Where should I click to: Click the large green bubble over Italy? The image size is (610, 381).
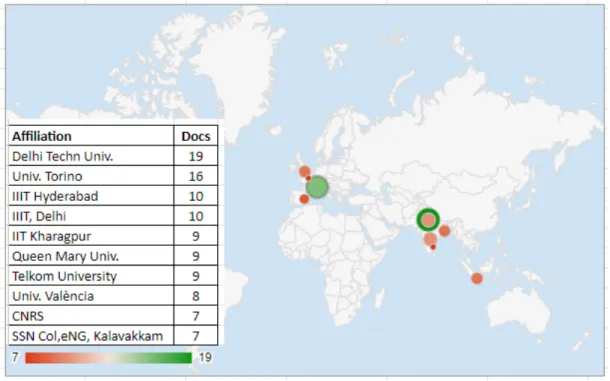[x=317, y=187]
